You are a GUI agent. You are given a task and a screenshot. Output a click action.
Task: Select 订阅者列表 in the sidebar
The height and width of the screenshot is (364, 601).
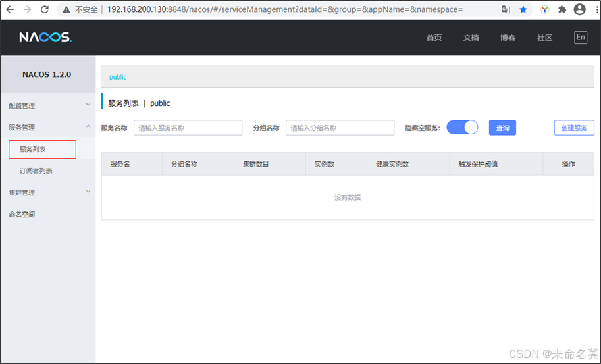[36, 171]
